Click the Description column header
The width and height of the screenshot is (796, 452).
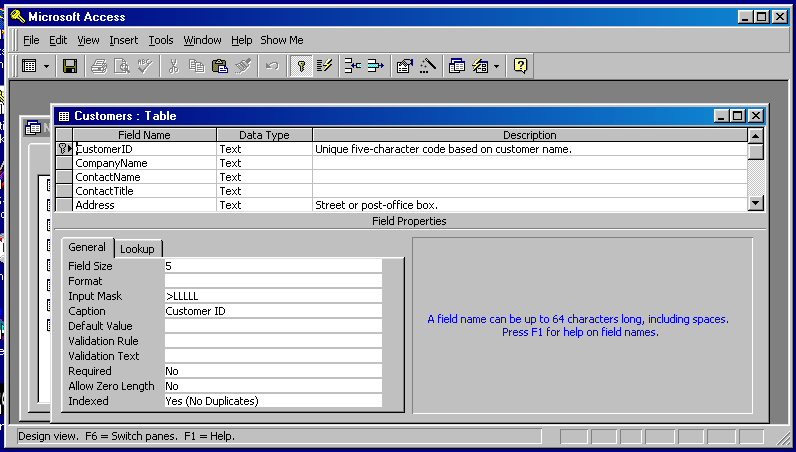[x=530, y=135]
